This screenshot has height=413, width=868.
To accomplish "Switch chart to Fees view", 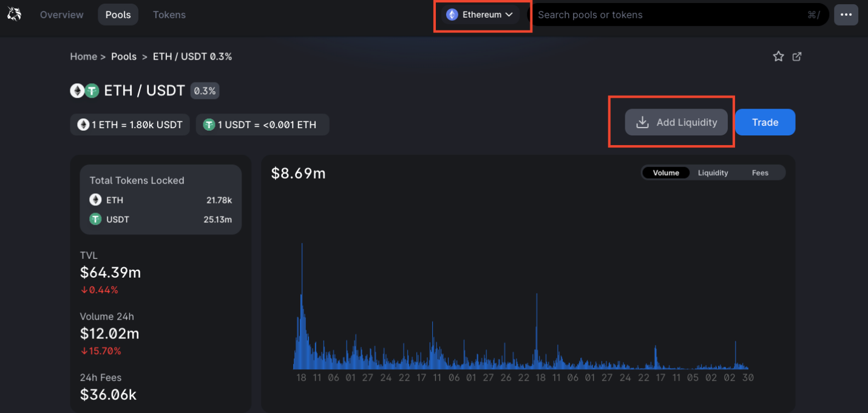I will coord(760,173).
